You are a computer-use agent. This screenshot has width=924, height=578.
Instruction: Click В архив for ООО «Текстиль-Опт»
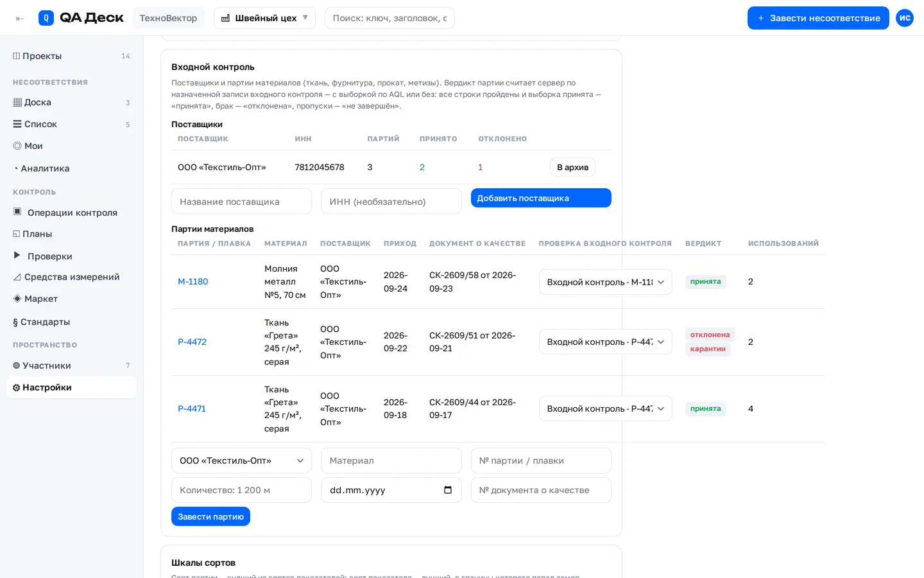(x=572, y=167)
